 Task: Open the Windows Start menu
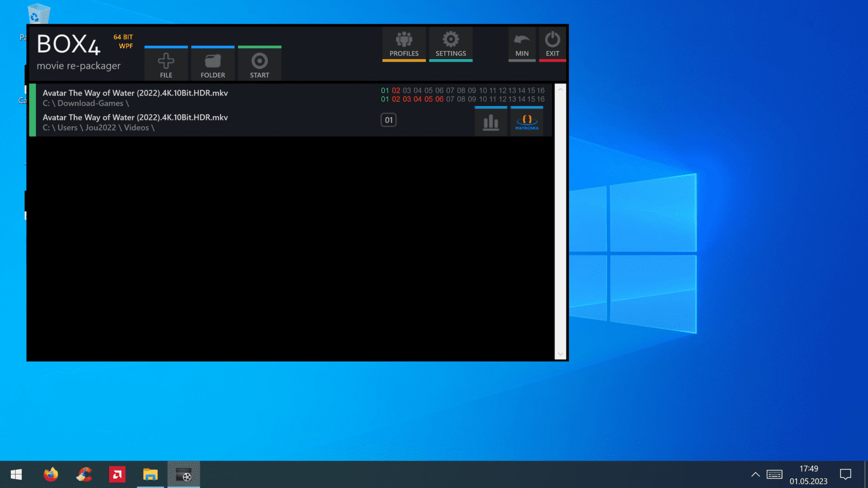(x=16, y=474)
